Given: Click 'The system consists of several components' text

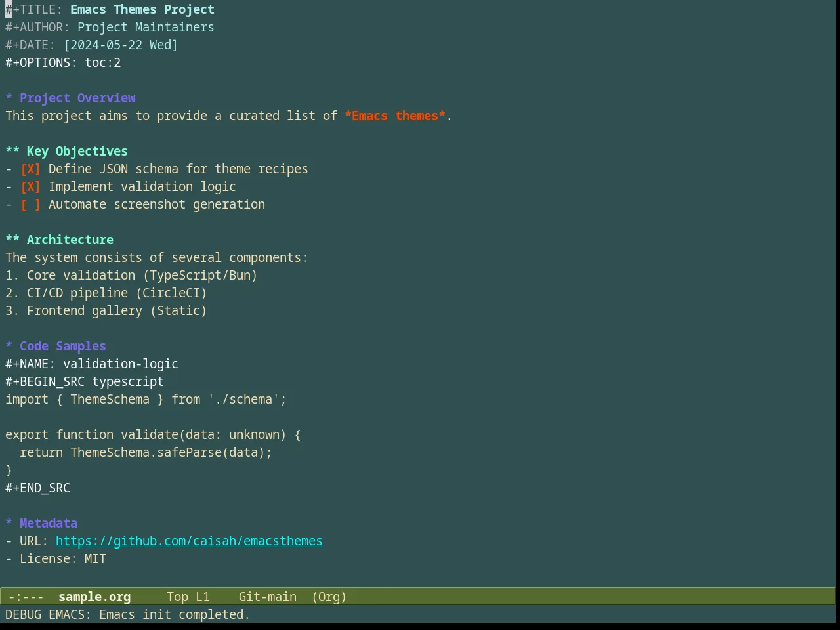Looking at the screenshot, I should (x=156, y=258).
